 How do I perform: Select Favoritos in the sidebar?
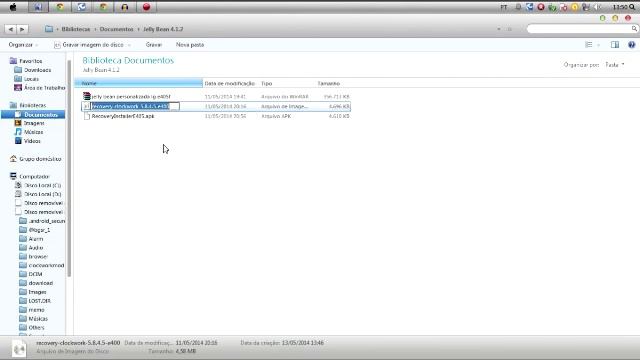point(31,61)
